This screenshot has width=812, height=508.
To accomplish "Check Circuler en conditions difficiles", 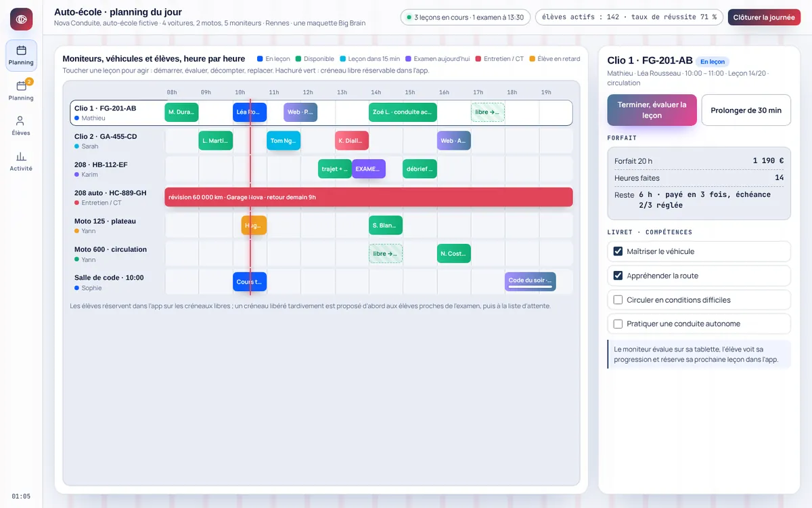I will point(618,299).
